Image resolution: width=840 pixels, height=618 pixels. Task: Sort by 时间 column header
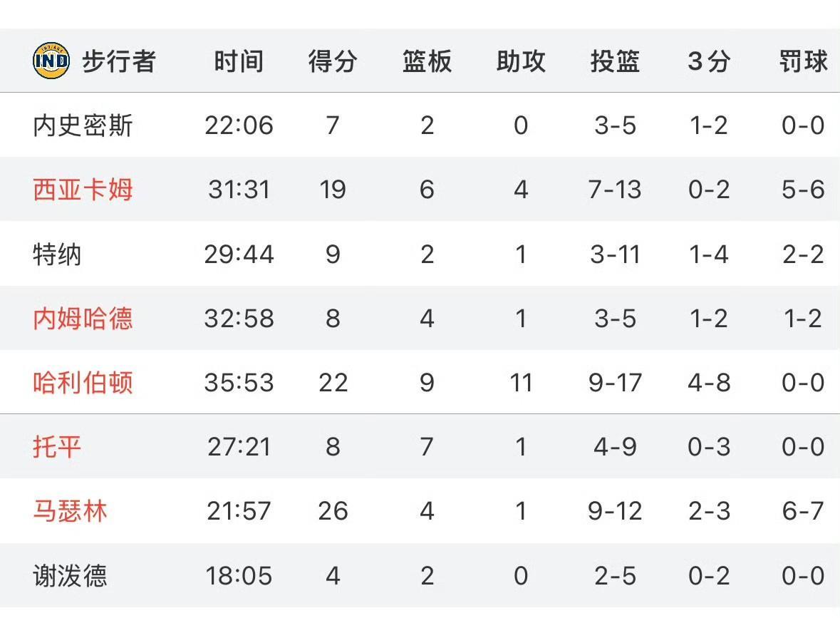point(239,61)
